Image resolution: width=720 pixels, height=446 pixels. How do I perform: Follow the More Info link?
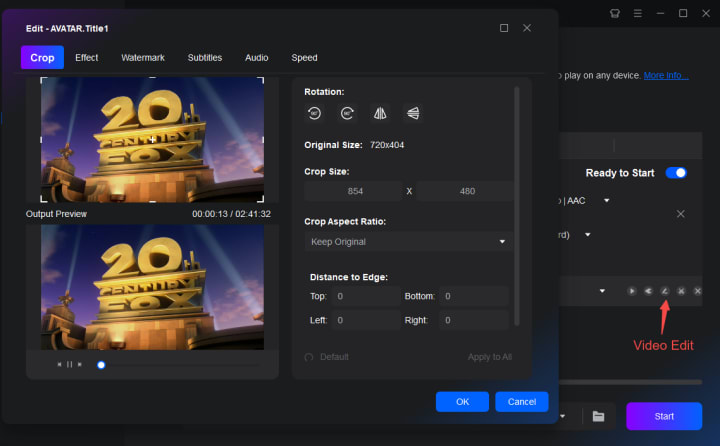pyautogui.click(x=666, y=75)
